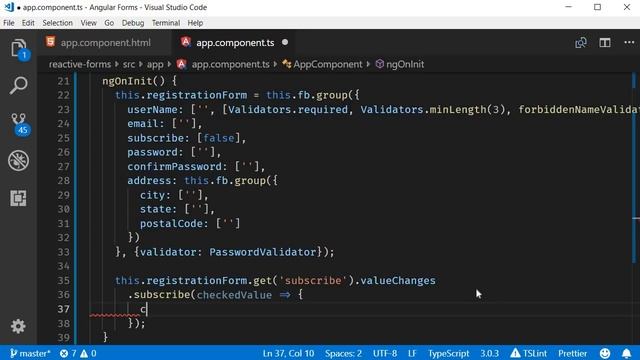Screen dimensions: 640x360
Task: Change the TypeScript language mode
Action: pos(449,353)
